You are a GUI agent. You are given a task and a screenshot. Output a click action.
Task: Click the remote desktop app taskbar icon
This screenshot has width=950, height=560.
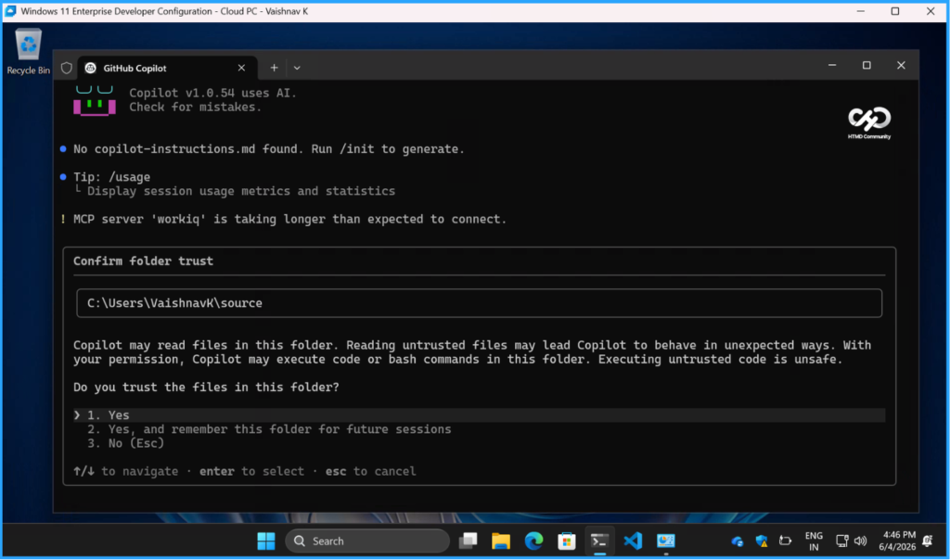point(665,541)
